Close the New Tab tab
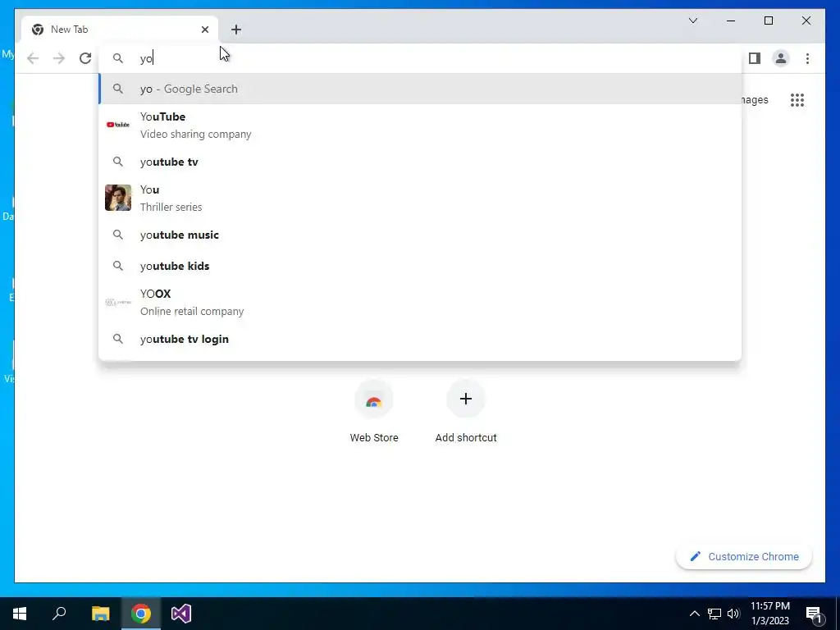Screen dimensions: 840x630 pos(204,30)
